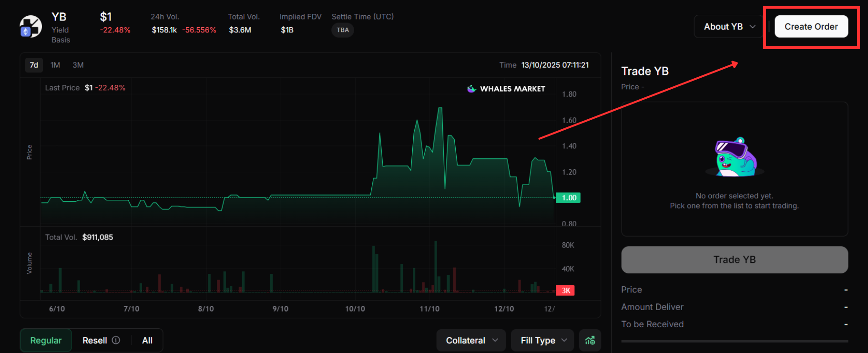Click the TBA settle time badge
Screen dimensions: 868x353
coord(343,30)
